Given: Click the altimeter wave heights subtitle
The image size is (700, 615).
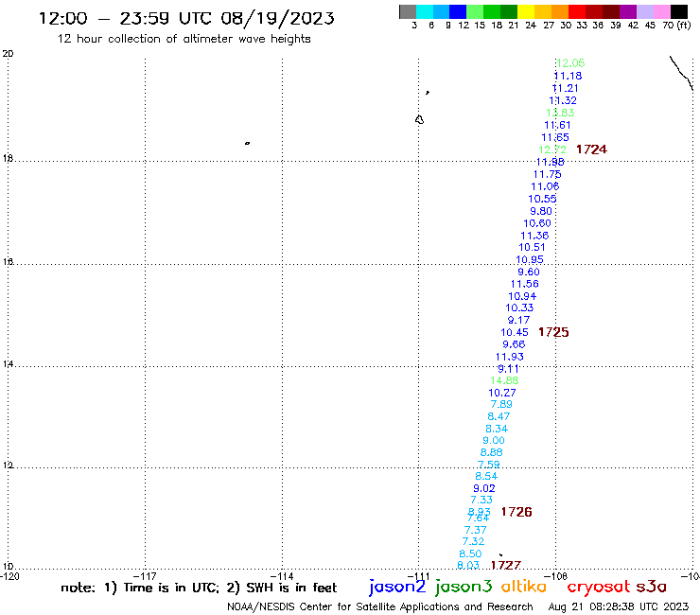Looking at the screenshot, I should [184, 39].
